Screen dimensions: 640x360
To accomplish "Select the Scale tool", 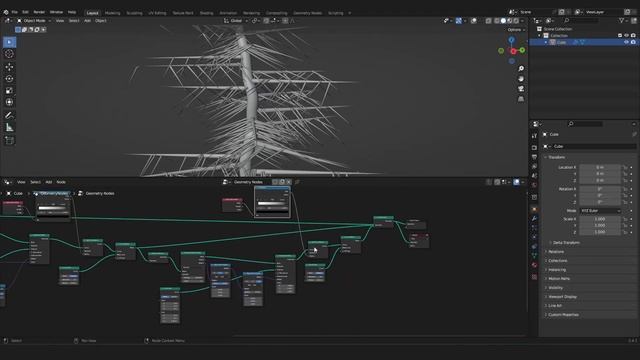I will (x=9, y=90).
